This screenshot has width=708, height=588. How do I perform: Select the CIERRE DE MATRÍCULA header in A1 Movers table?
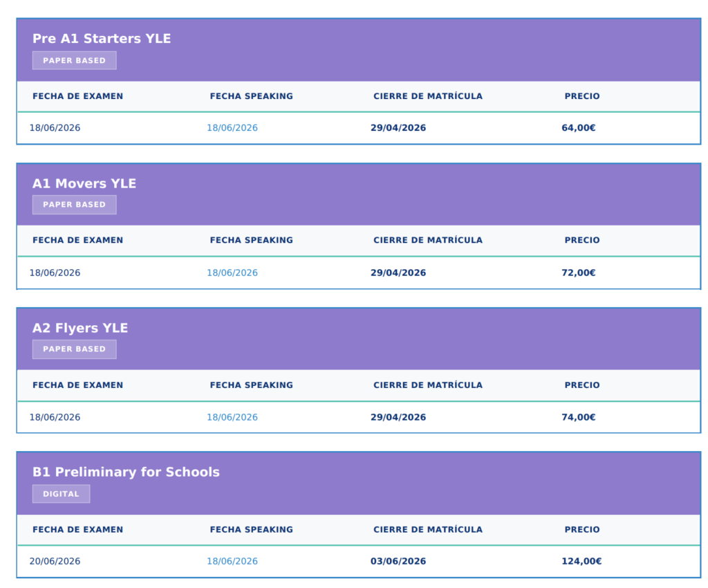click(428, 240)
